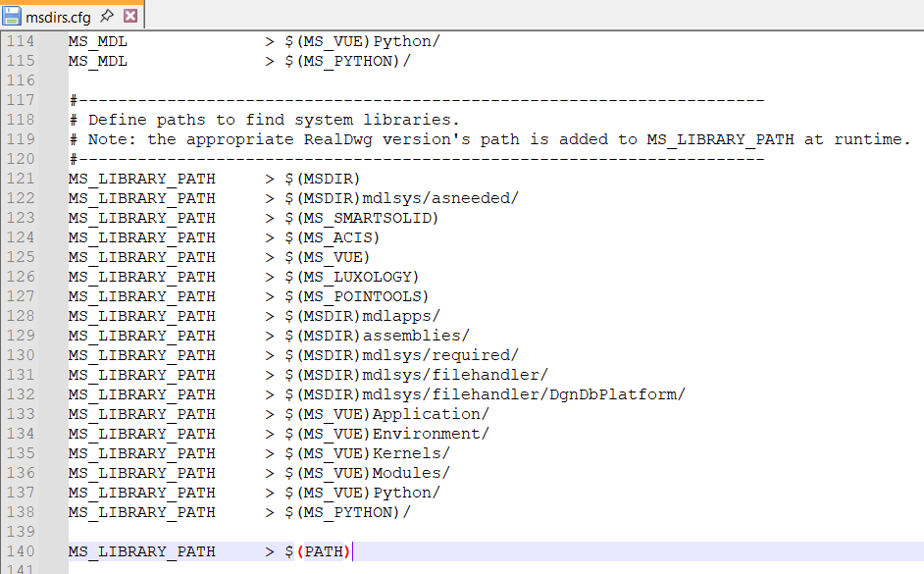Place cursor in the $(PATH) value
The height and width of the screenshot is (574, 924).
click(x=317, y=551)
